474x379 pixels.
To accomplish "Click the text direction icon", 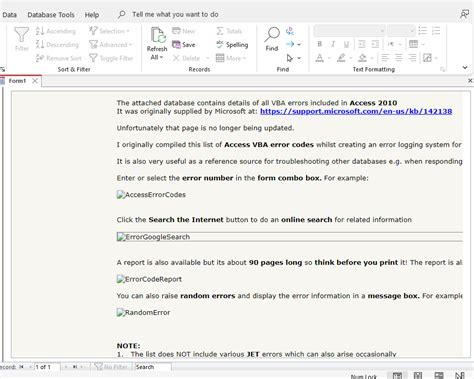I will pyautogui.click(x=391, y=44).
